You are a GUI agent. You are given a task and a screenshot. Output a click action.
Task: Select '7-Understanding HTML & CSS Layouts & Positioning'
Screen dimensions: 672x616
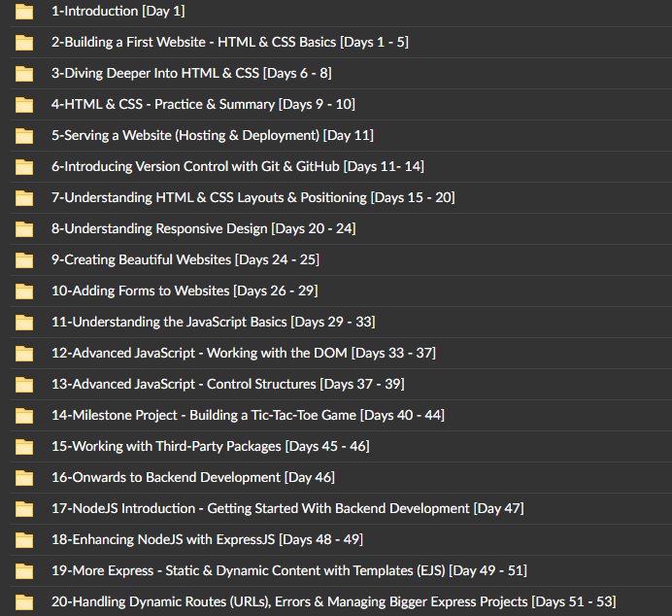coord(253,197)
